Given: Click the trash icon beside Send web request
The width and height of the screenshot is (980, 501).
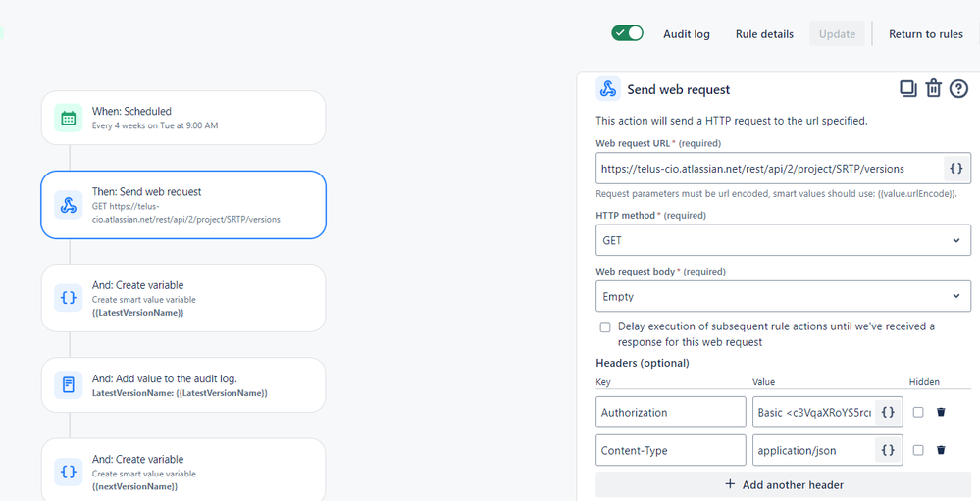Looking at the screenshot, I should [x=934, y=89].
